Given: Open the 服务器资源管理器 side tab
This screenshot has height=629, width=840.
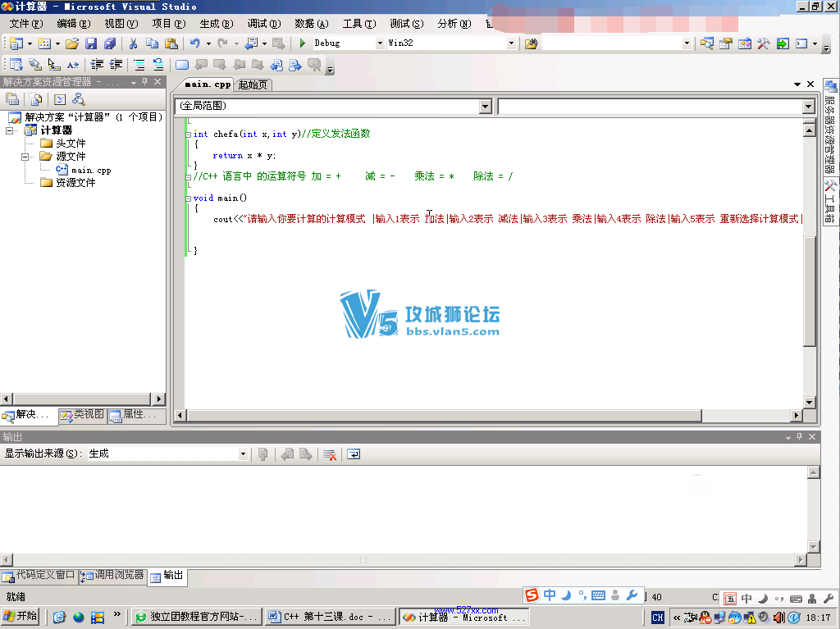Looking at the screenshot, I should click(x=830, y=127).
